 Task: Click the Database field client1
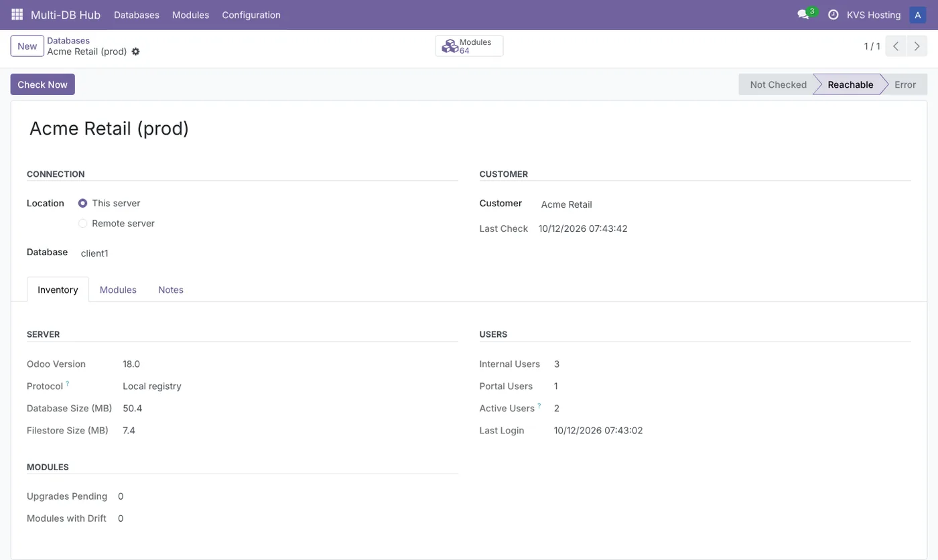point(268,253)
